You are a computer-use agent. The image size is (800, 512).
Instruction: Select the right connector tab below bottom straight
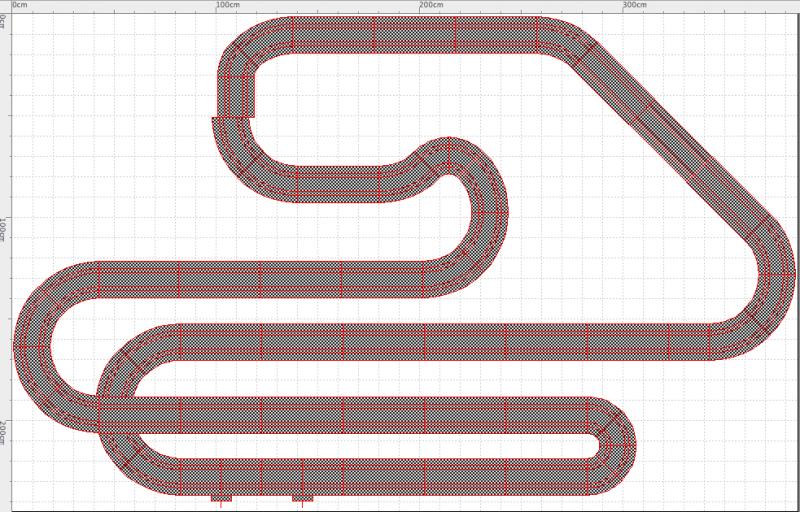click(302, 497)
